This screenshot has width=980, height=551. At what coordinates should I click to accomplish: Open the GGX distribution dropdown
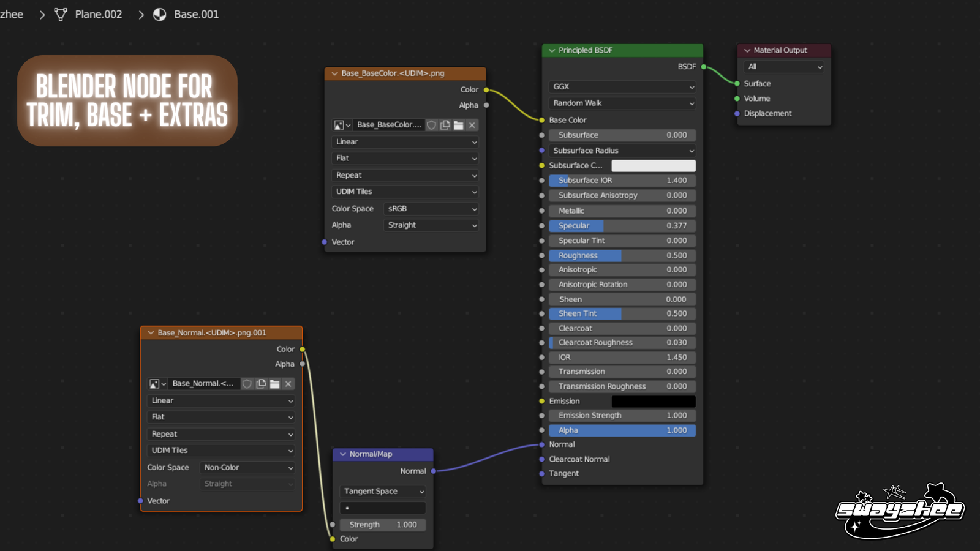(x=622, y=87)
